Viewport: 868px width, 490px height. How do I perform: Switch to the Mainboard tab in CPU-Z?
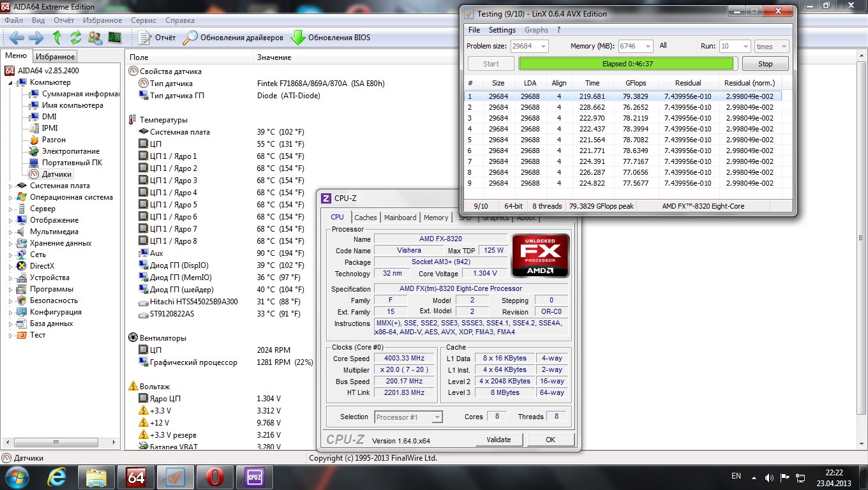[400, 218]
